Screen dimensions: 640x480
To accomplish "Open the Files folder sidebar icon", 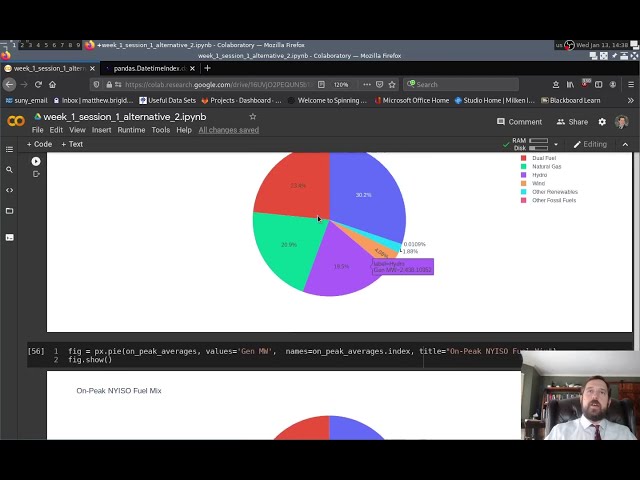I will 9,211.
